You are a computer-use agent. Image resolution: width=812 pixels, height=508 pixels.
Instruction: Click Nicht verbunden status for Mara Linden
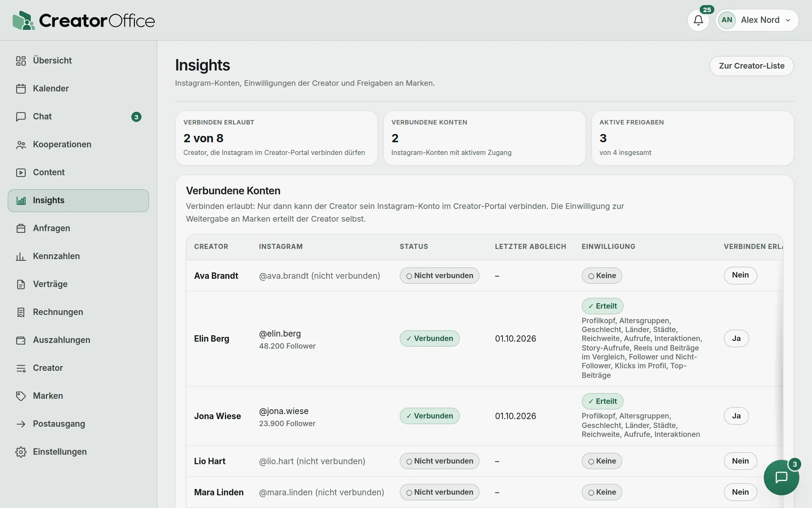coord(439,492)
